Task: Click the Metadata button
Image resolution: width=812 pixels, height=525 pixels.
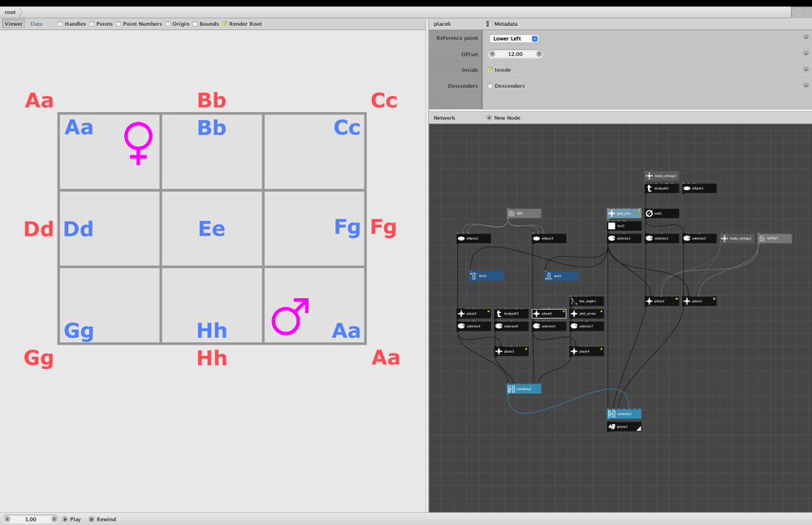Action: pyautogui.click(x=502, y=24)
